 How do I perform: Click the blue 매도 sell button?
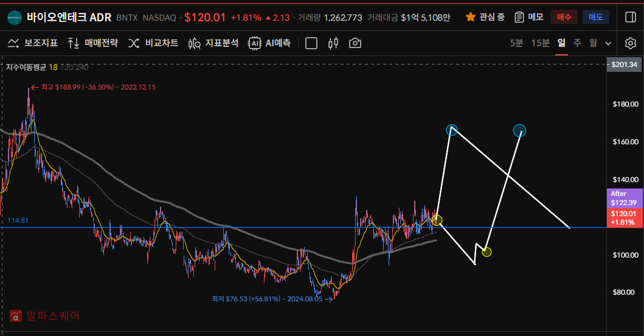[x=595, y=17]
